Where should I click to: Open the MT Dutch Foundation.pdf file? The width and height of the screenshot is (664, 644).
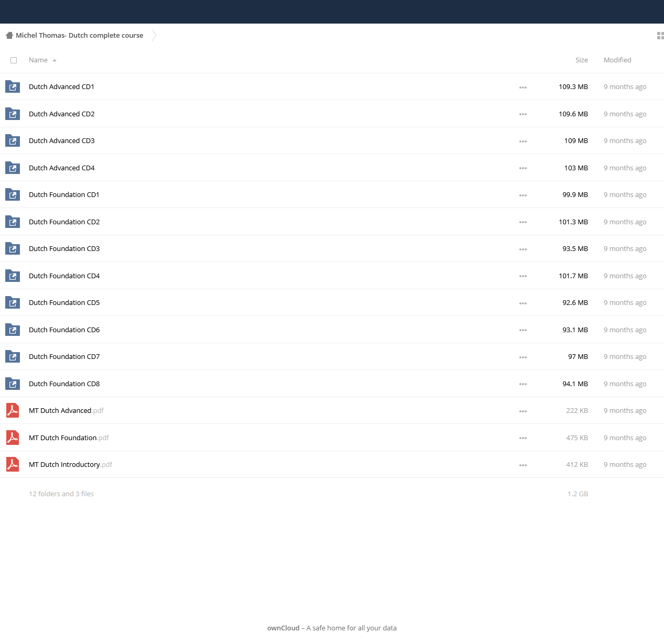(69, 438)
